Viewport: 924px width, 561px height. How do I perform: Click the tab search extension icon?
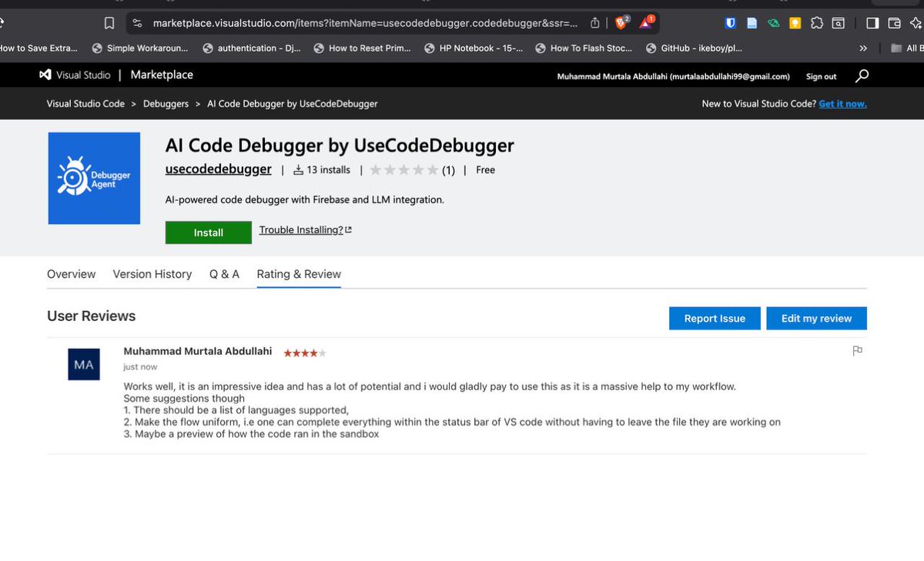(x=838, y=23)
